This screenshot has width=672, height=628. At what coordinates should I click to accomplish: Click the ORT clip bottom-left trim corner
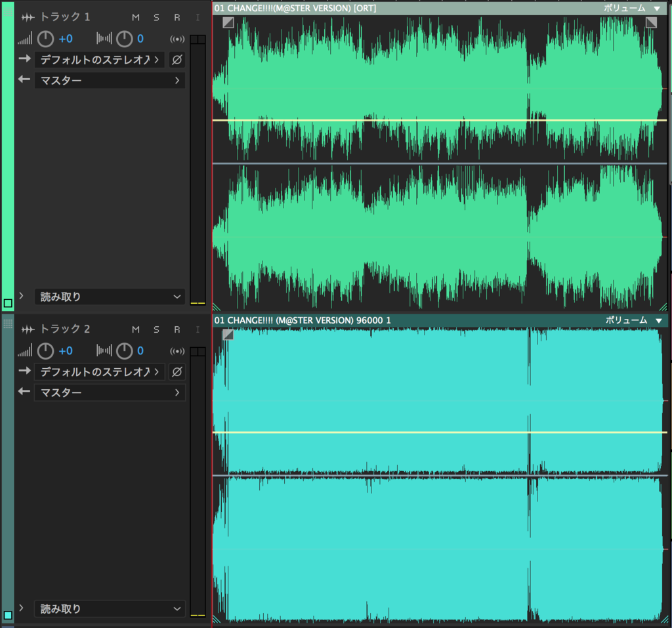[x=217, y=306]
